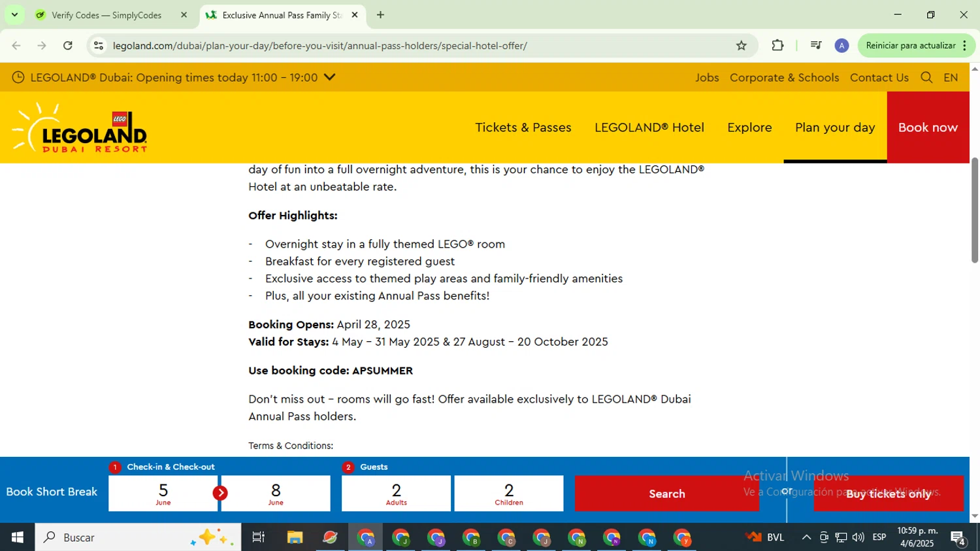Open the Chrome profile avatar A
Image resolution: width=980 pixels, height=551 pixels.
pyautogui.click(x=841, y=46)
